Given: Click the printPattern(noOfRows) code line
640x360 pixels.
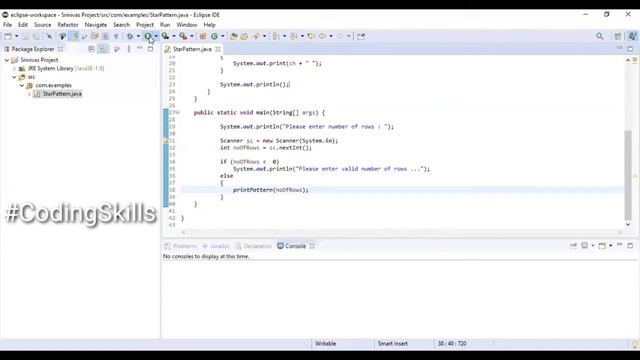Looking at the screenshot, I should tap(271, 190).
